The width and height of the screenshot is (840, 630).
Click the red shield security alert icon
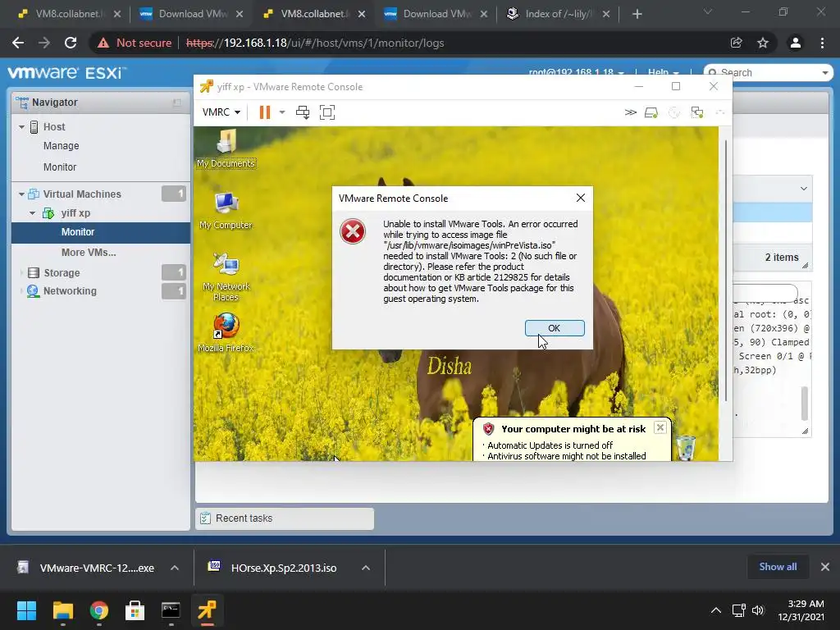point(488,428)
